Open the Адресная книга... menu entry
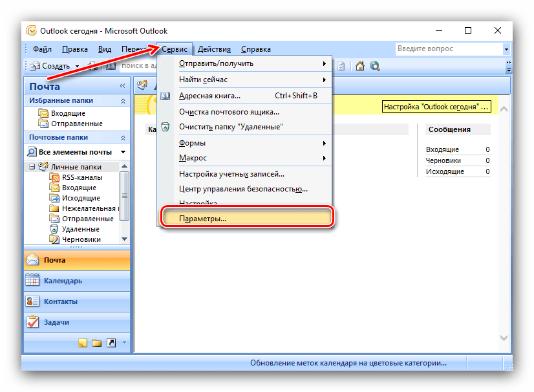Image resolution: width=534 pixels, height=392 pixels. click(209, 96)
